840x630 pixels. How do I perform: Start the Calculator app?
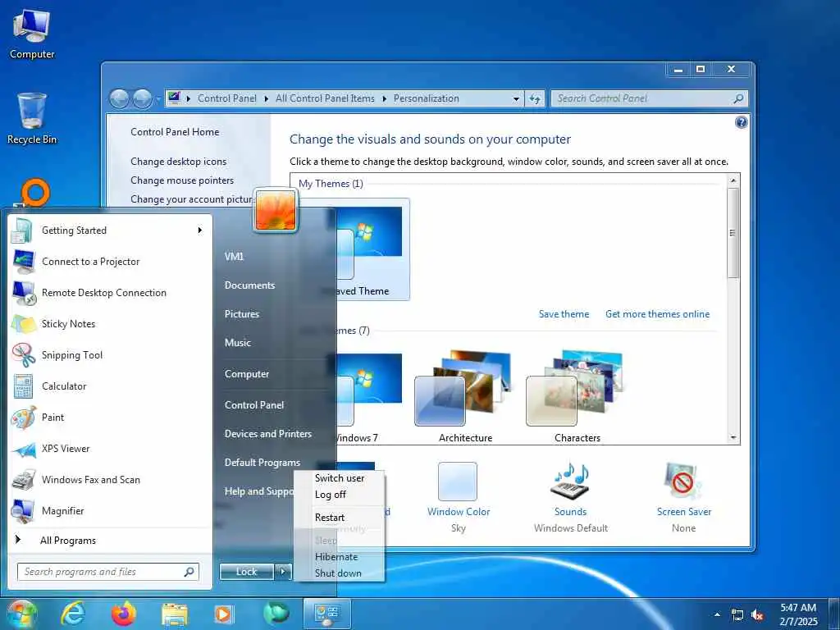tap(110, 386)
